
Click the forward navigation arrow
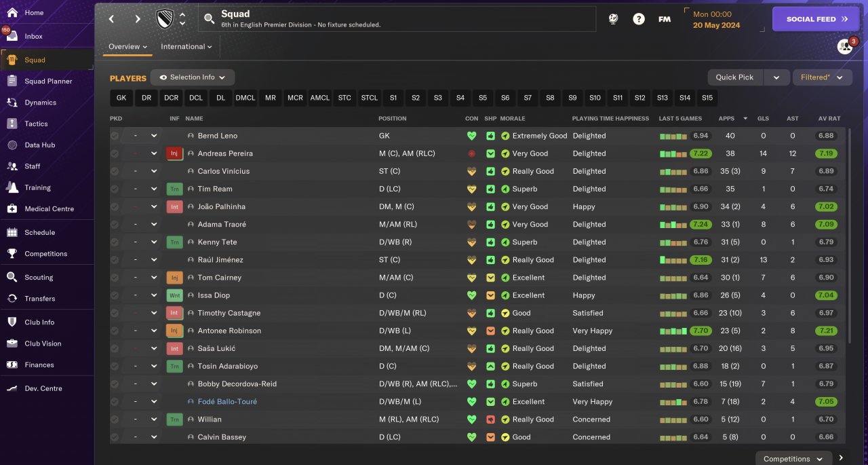coord(138,19)
